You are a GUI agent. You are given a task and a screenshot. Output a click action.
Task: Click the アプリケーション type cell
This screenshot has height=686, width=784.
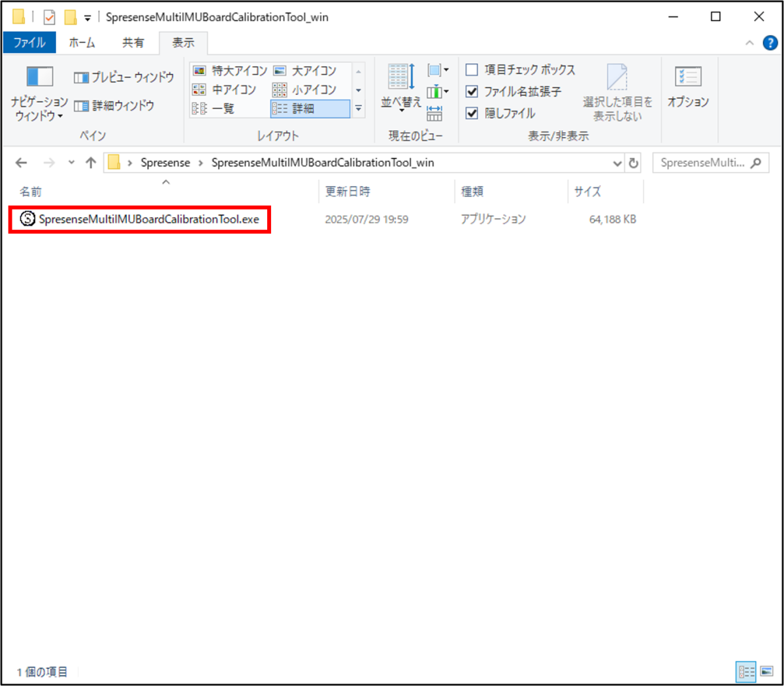click(493, 220)
